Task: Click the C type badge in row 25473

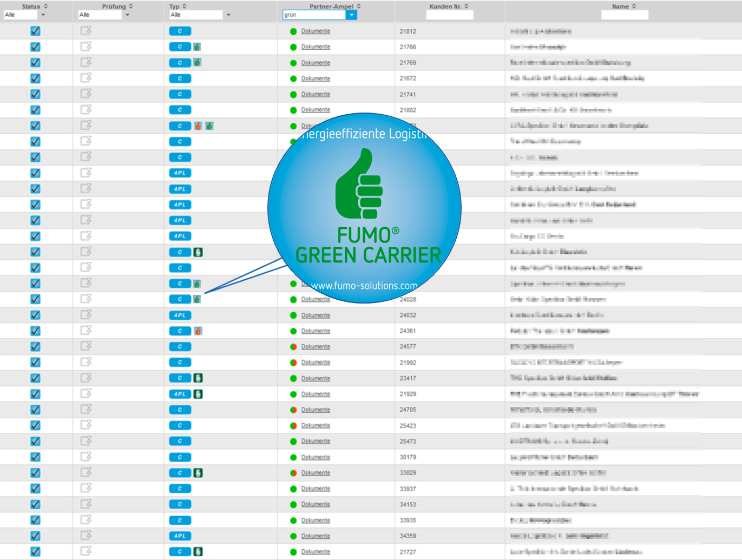Action: pyautogui.click(x=180, y=441)
